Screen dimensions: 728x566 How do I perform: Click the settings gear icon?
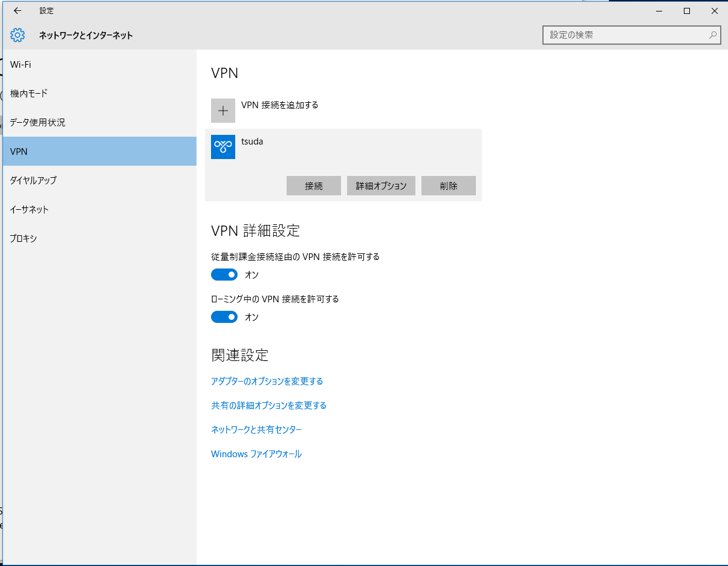(18, 35)
